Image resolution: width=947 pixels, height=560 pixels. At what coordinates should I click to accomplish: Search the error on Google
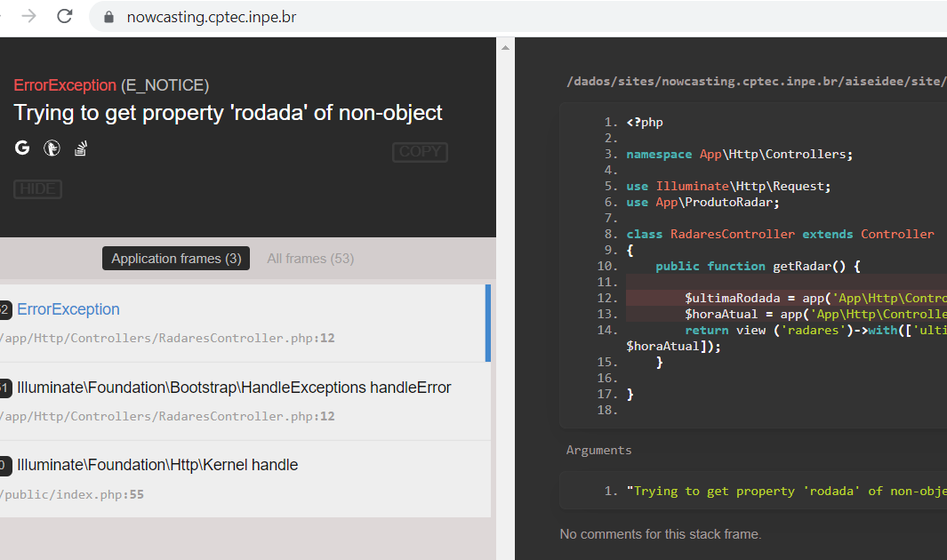(22, 148)
